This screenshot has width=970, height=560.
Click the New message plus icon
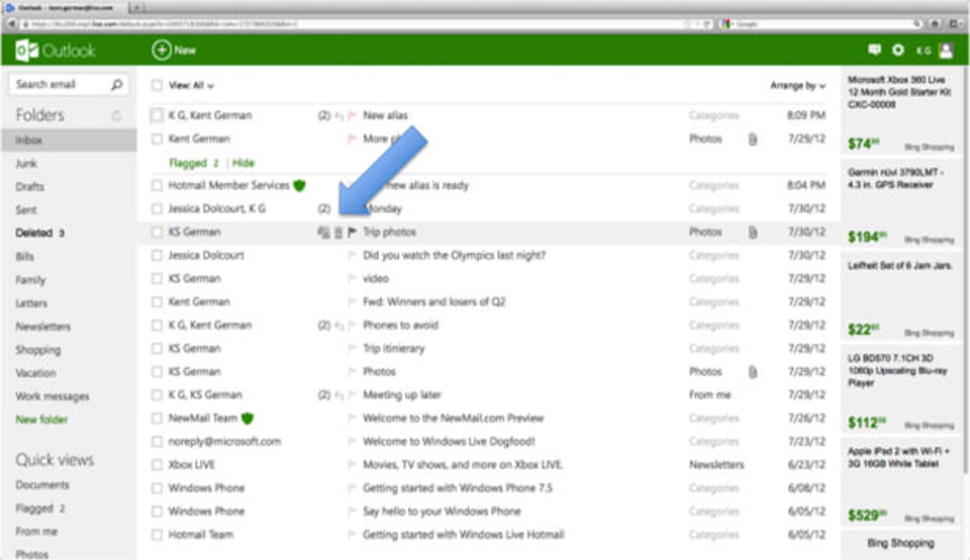tap(162, 50)
